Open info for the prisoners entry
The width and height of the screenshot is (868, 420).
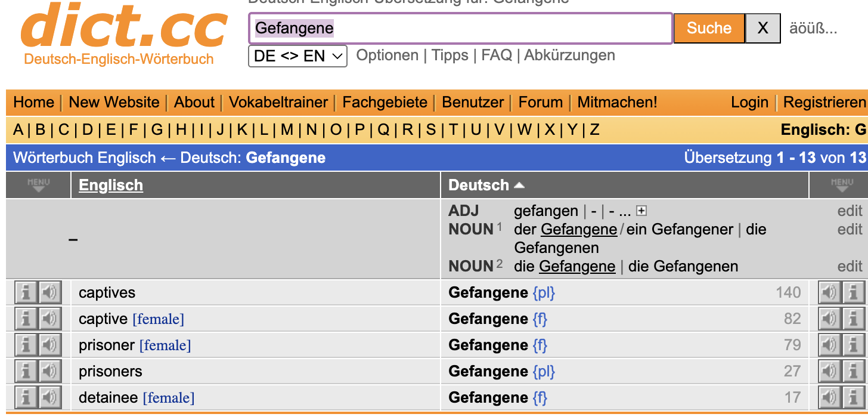pyautogui.click(x=26, y=371)
